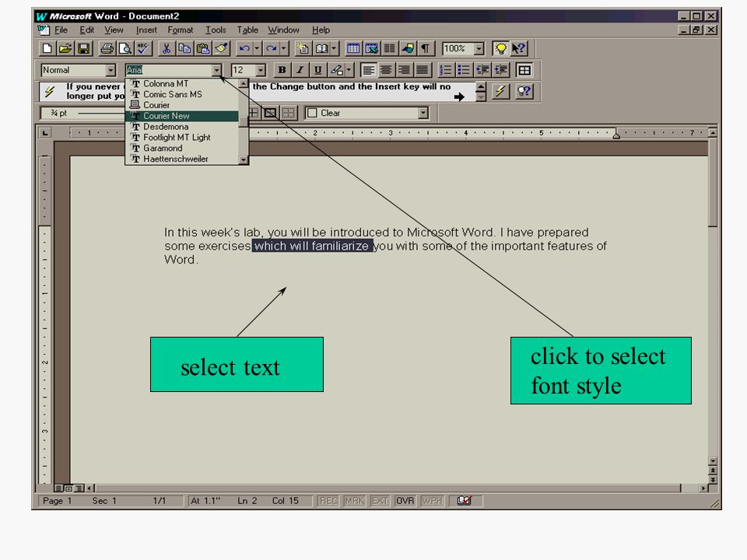This screenshot has width=747, height=560.
Task: Toggle MRK revision marking indicator
Action: click(x=354, y=500)
